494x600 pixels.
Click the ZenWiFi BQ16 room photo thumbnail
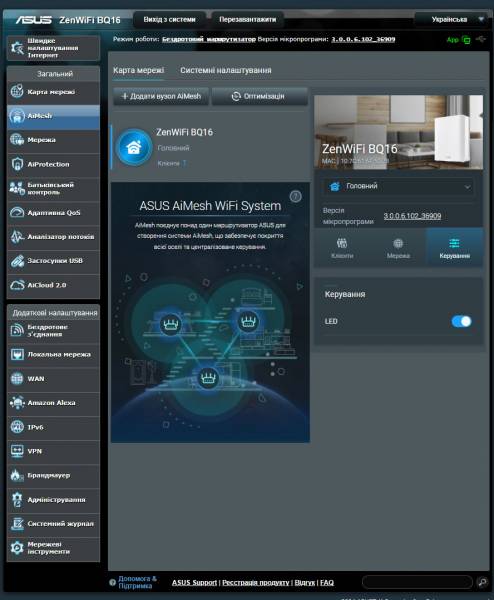398,132
